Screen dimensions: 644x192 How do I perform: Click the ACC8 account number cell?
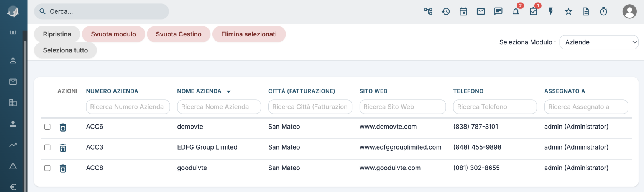pos(95,168)
